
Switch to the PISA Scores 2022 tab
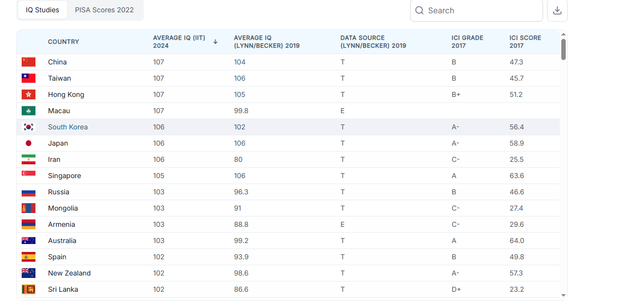click(x=104, y=10)
